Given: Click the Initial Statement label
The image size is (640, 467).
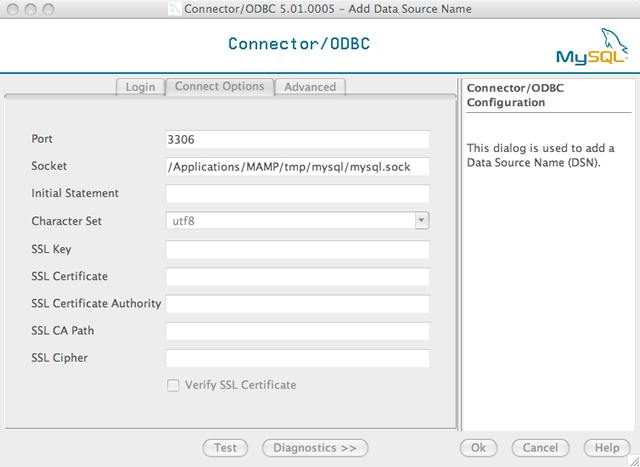Looking at the screenshot, I should [75, 193].
